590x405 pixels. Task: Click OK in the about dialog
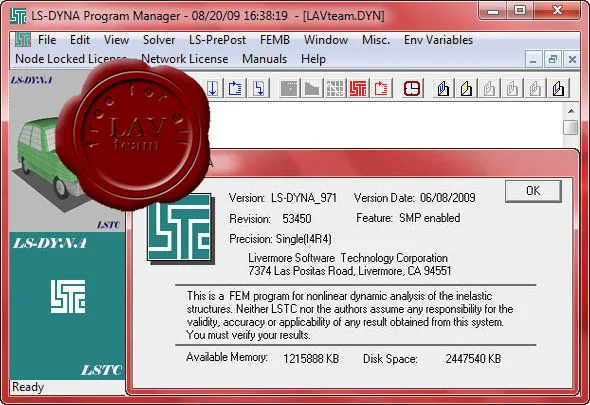click(533, 191)
